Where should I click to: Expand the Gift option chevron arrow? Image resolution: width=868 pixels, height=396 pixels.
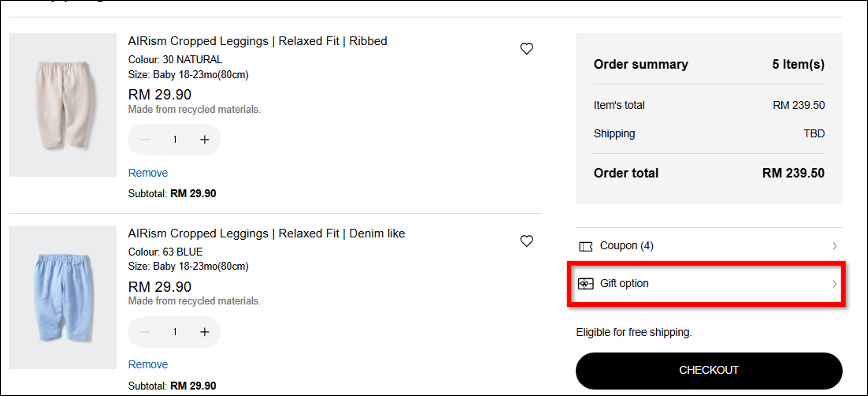834,284
